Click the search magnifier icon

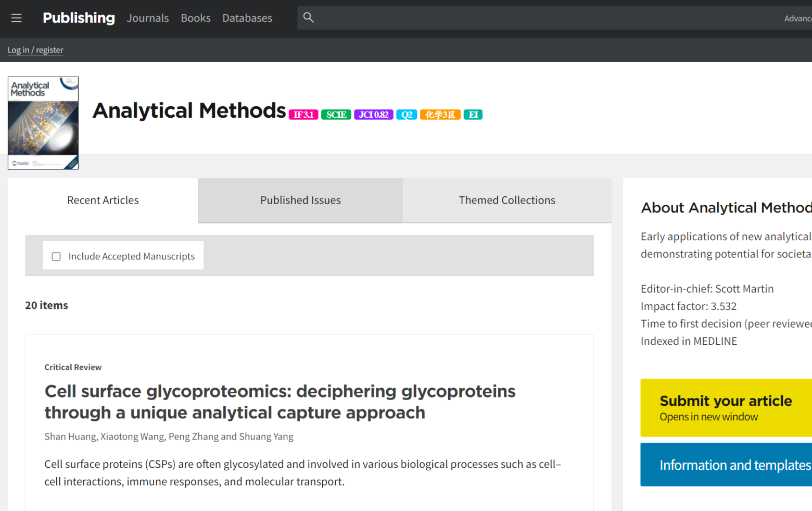pyautogui.click(x=309, y=18)
